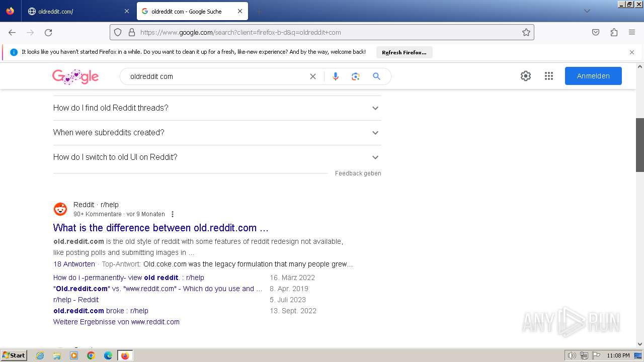Expand 'How do I switch to old UI on Reddit?'
The image size is (644, 362).
click(217, 157)
